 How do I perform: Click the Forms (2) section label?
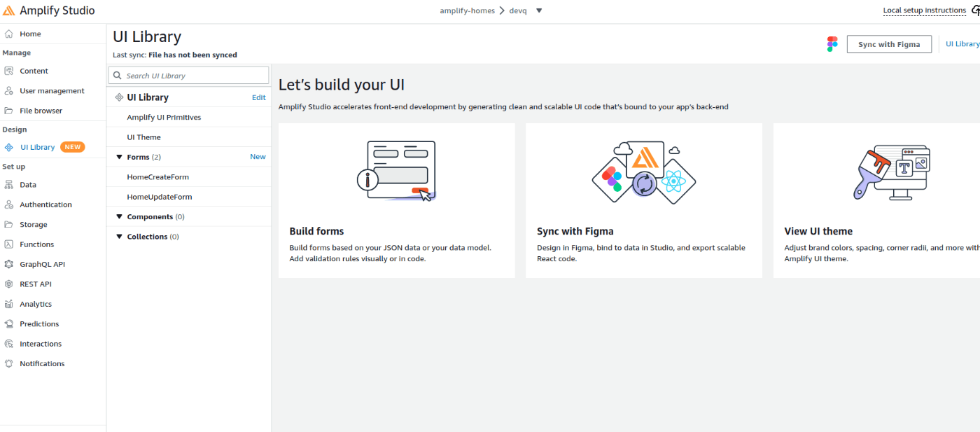tap(143, 157)
